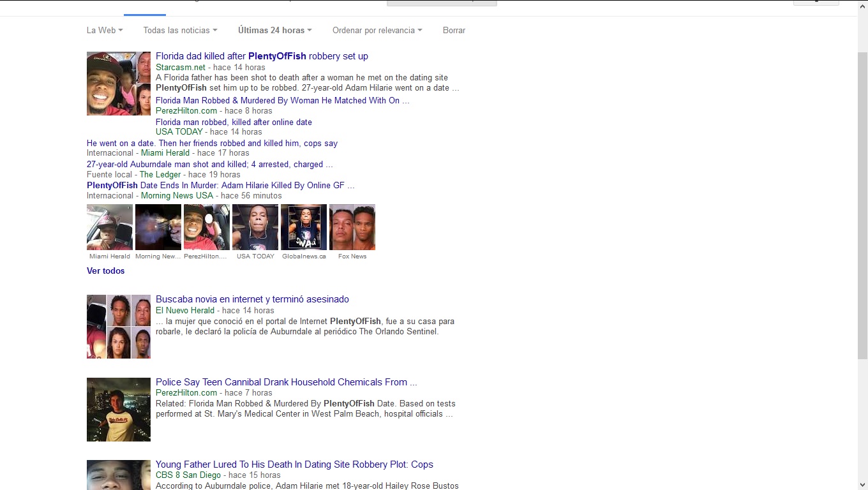Screen dimensions: 868x490
Task: Click the USA TODAY image thumbnail
Action: [255, 227]
